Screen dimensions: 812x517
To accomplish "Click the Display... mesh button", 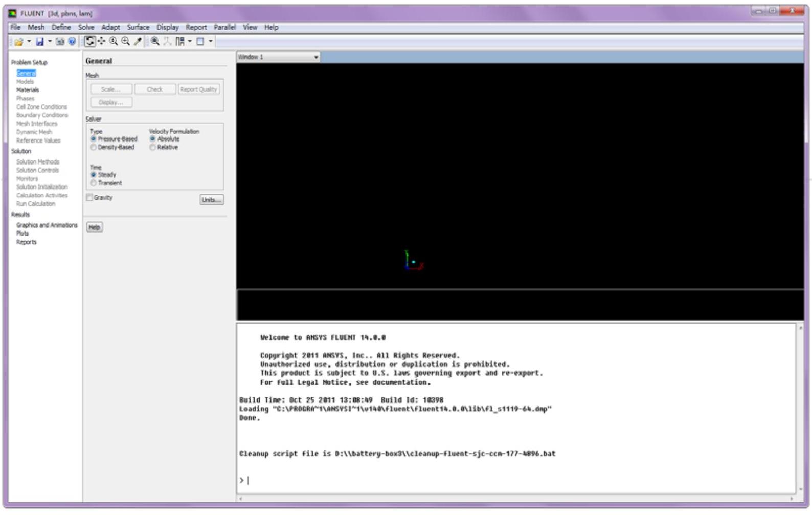I will pos(111,102).
